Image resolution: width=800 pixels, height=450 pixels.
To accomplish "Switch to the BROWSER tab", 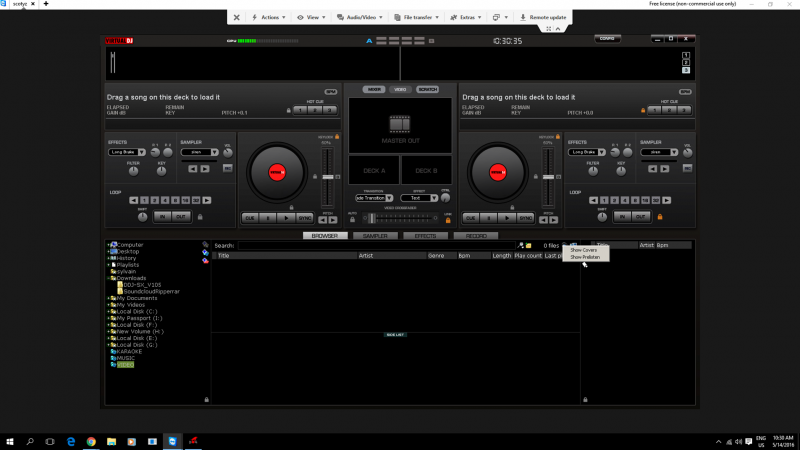I will 325,236.
